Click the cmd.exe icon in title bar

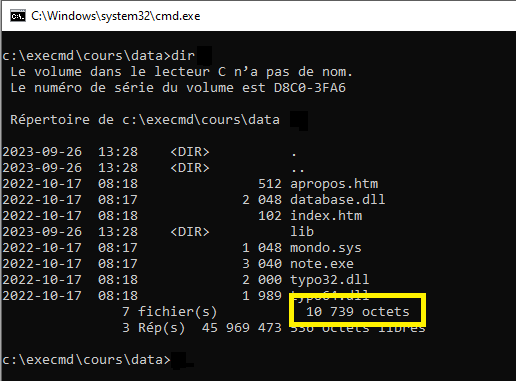coord(18,16)
